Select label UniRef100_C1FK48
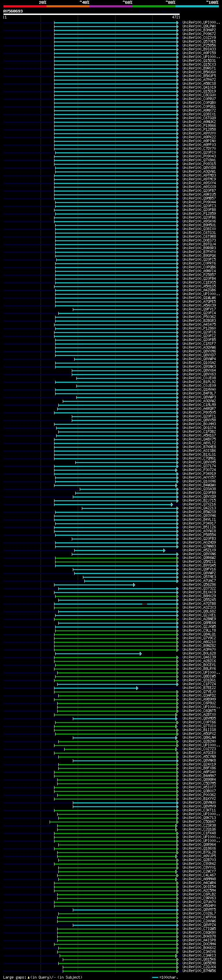The image size is (222, 980). [199, 833]
